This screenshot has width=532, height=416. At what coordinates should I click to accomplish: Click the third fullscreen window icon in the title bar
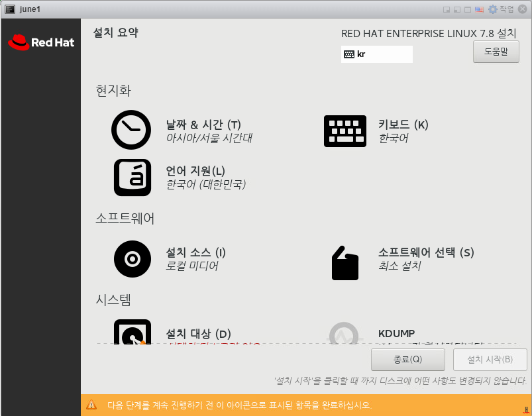[x=468, y=9]
